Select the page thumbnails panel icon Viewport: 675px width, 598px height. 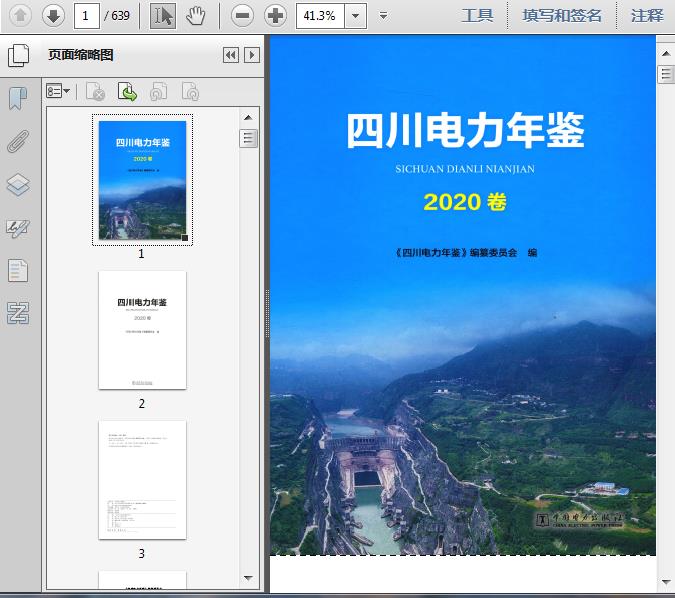(x=19, y=56)
